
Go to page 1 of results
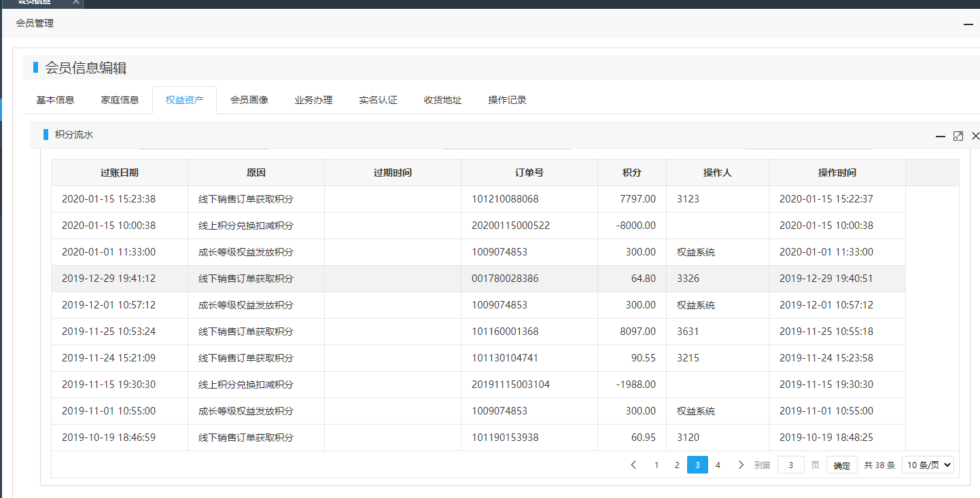click(657, 465)
